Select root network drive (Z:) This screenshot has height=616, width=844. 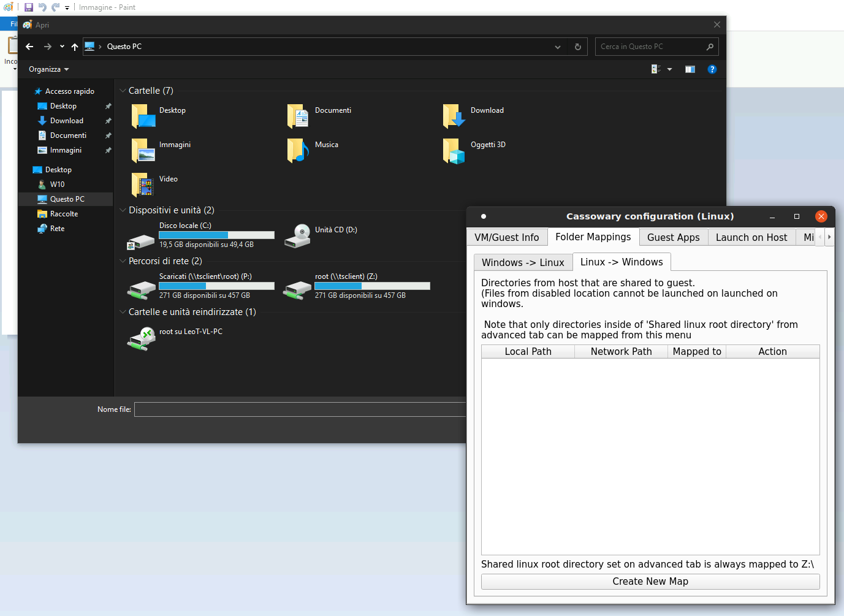pyautogui.click(x=357, y=286)
